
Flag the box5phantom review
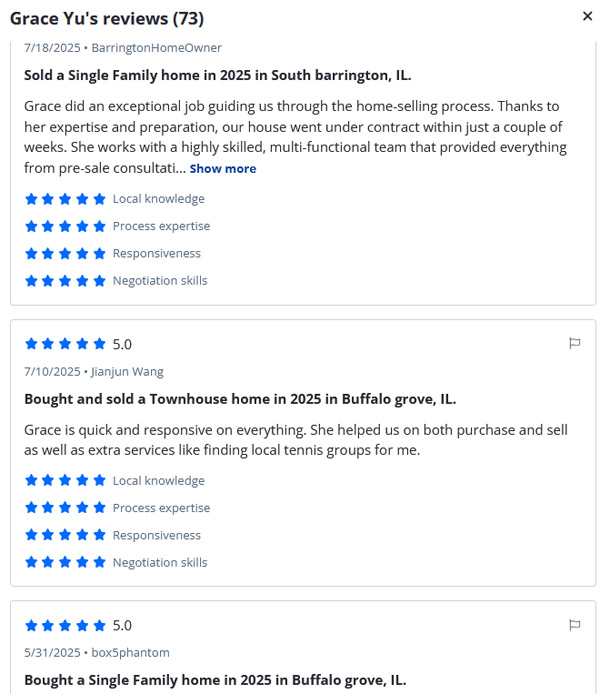[574, 625]
